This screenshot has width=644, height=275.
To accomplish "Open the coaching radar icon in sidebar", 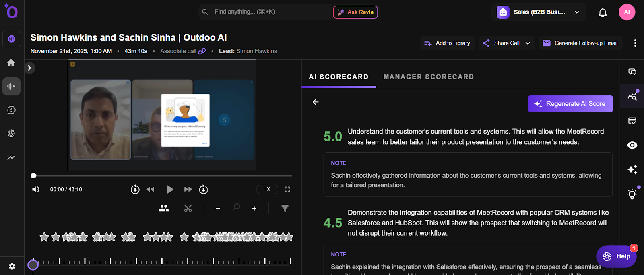I will 11,133.
